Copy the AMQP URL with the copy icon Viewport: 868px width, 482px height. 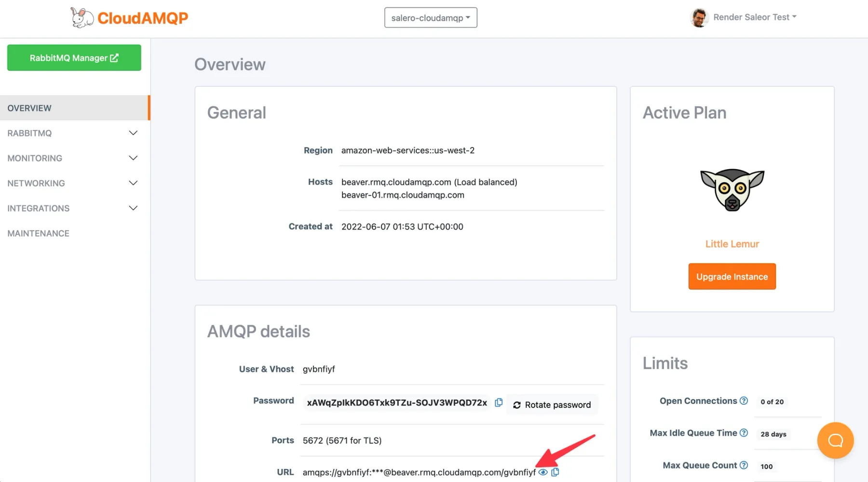coord(555,472)
